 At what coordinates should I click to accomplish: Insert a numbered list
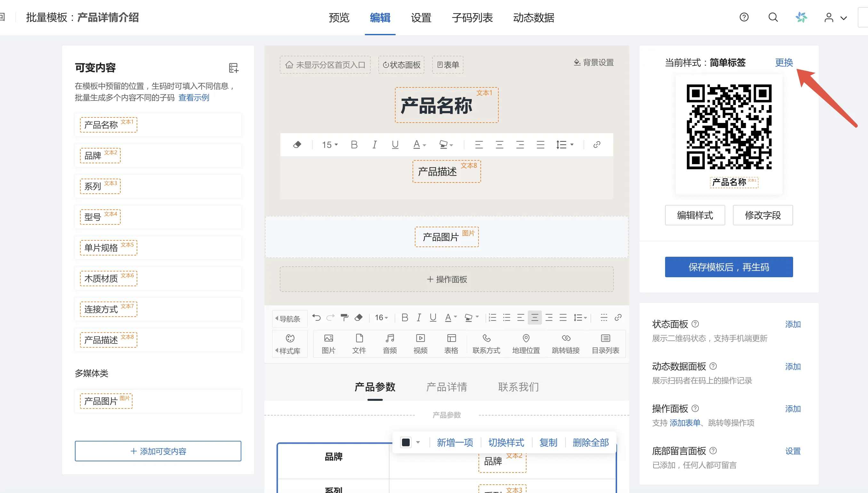[493, 318]
